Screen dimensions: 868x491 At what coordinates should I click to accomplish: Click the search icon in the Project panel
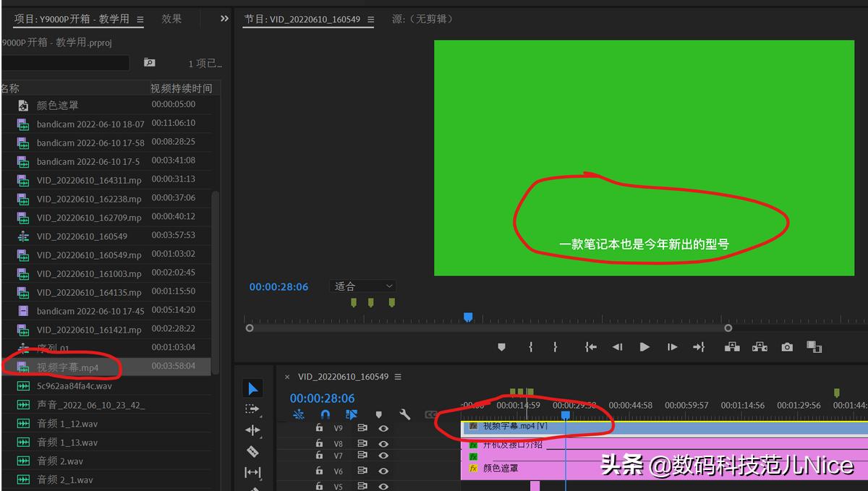(149, 63)
